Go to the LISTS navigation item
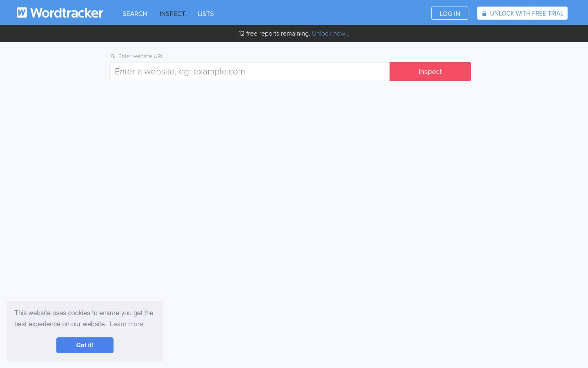 click(205, 14)
